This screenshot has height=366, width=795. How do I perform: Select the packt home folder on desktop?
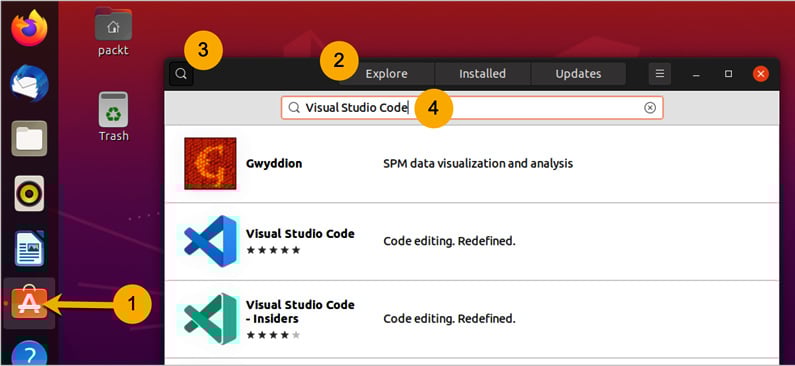(x=113, y=31)
